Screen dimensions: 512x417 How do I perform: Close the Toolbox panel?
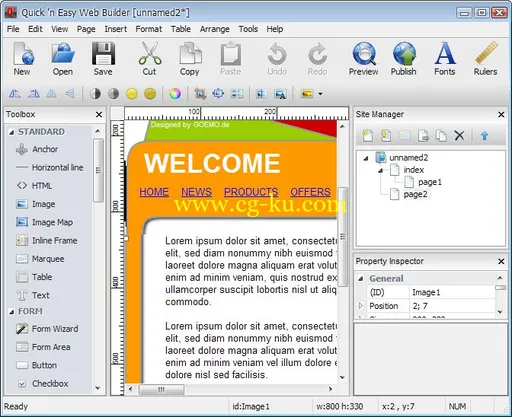pos(99,114)
